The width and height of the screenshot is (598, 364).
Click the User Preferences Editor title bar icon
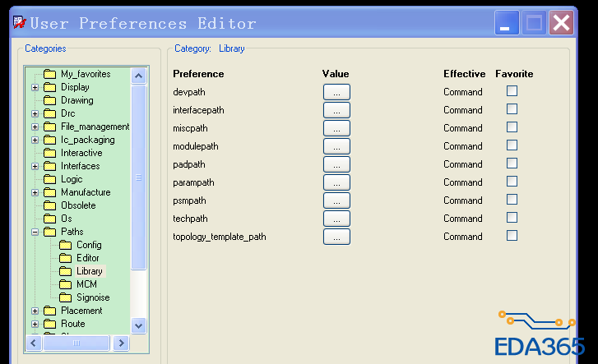[x=18, y=22]
